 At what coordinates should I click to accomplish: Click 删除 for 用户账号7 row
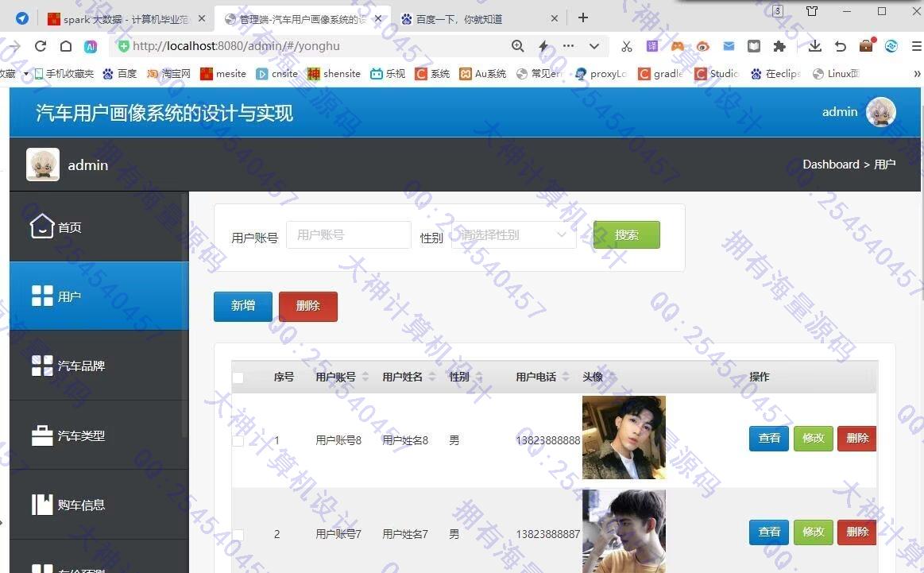coord(856,532)
